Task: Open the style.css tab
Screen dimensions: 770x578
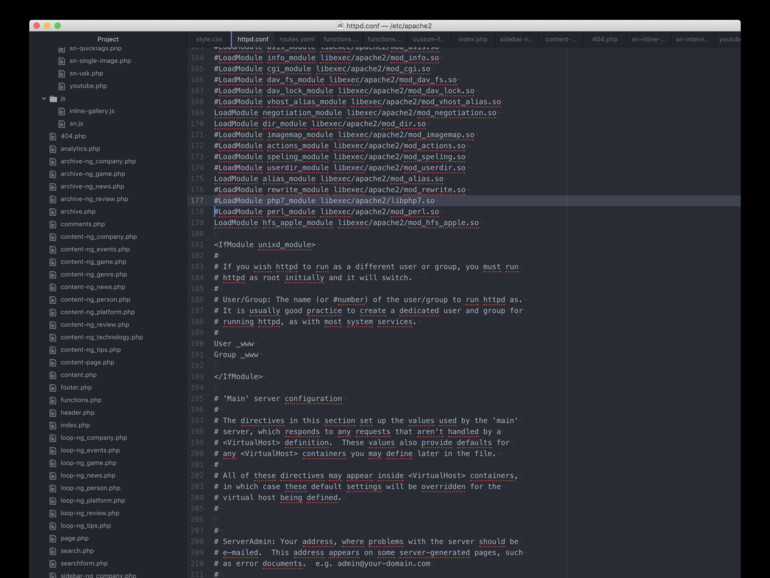Action: [209, 39]
